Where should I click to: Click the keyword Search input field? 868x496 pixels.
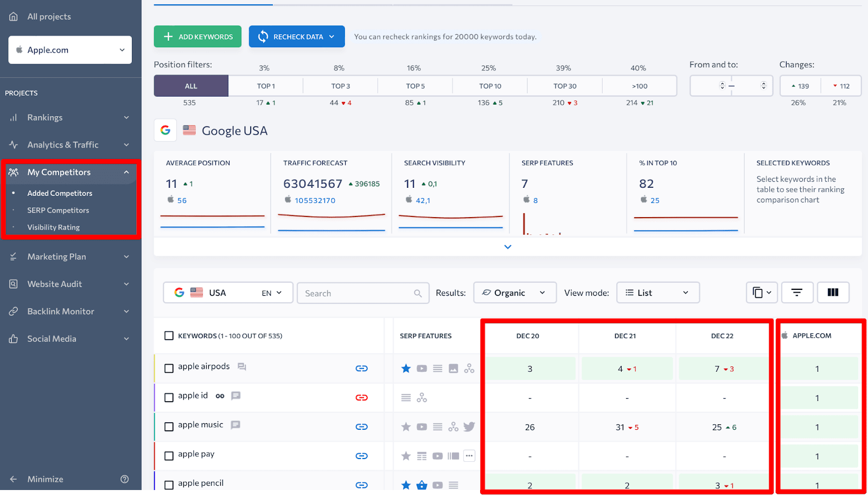point(363,293)
